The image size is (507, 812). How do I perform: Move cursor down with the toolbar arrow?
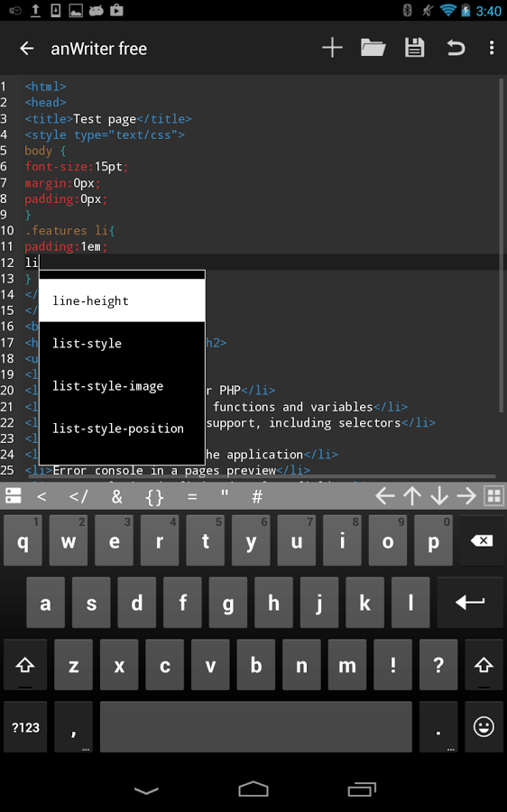(x=439, y=496)
